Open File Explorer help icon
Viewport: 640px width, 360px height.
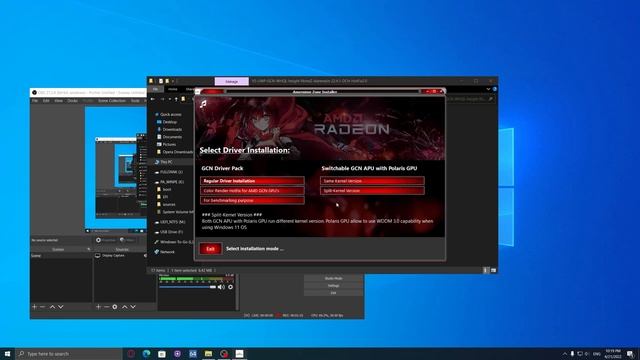[x=495, y=89]
